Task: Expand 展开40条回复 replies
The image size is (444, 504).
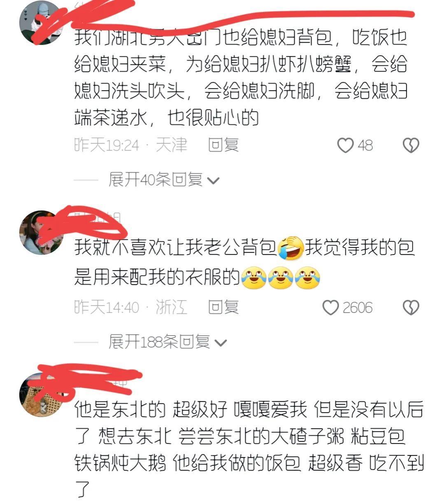Action: 164,180
